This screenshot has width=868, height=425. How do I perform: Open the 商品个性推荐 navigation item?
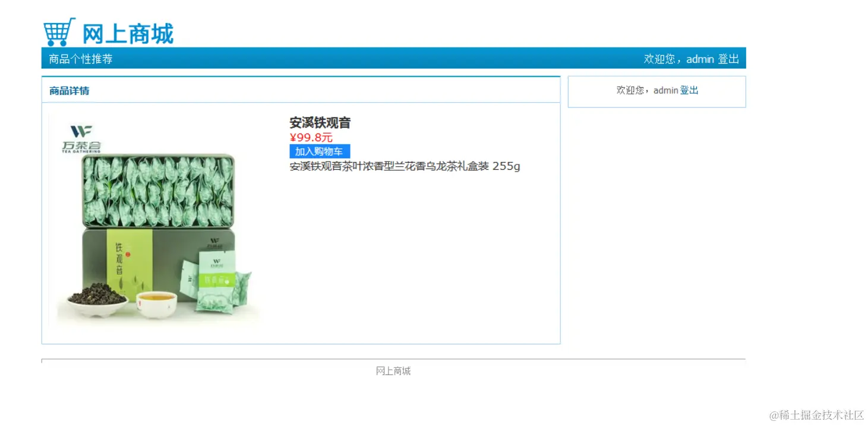[81, 59]
